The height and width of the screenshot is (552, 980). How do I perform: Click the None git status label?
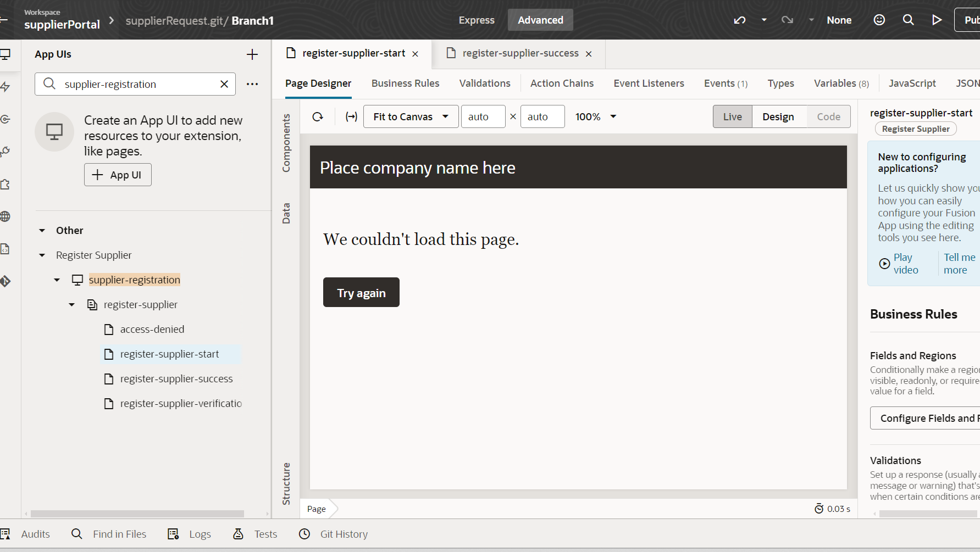(839, 20)
